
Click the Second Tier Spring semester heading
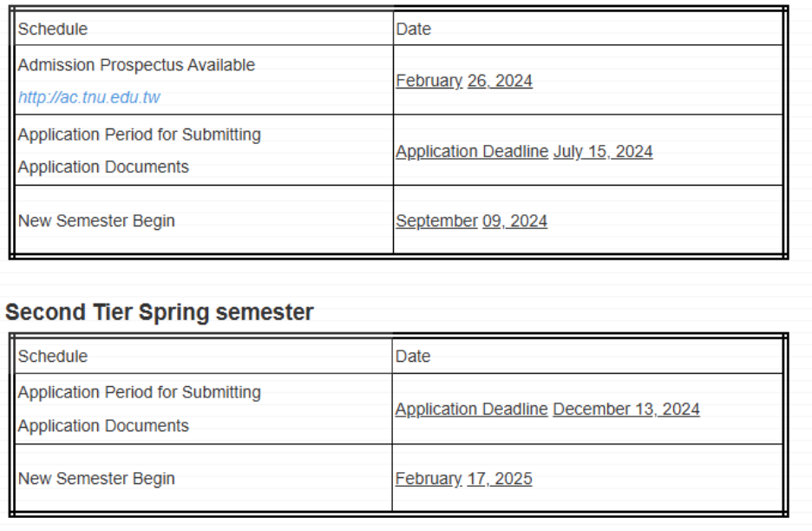coord(159,312)
